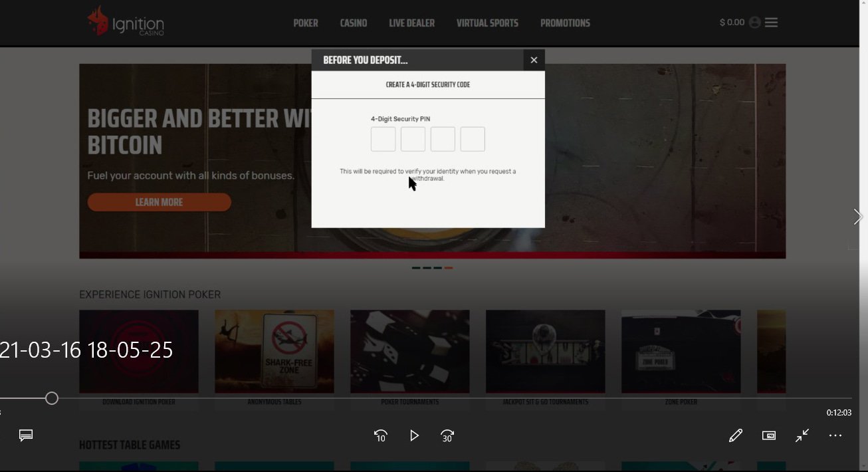Open the Poker menu

tap(306, 23)
